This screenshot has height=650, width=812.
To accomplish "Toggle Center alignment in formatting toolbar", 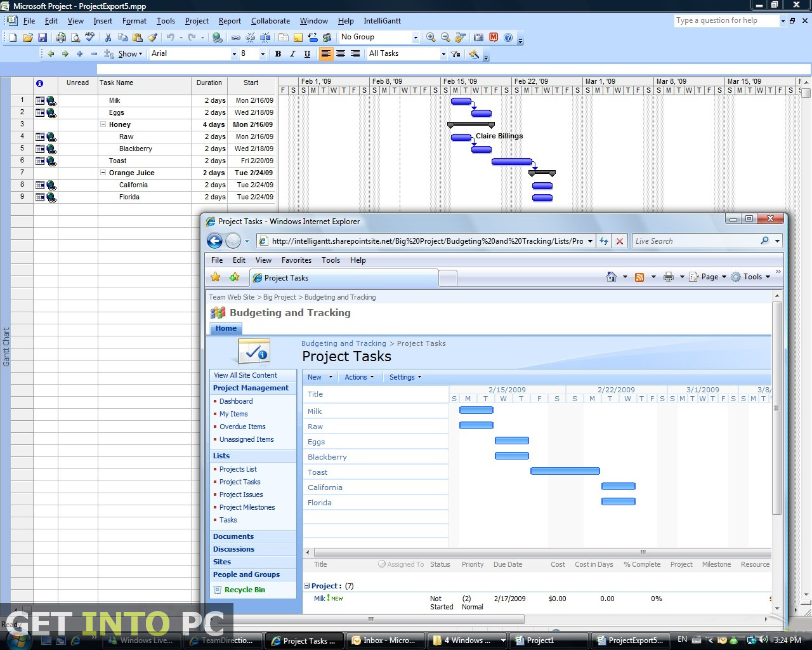I will (341, 54).
